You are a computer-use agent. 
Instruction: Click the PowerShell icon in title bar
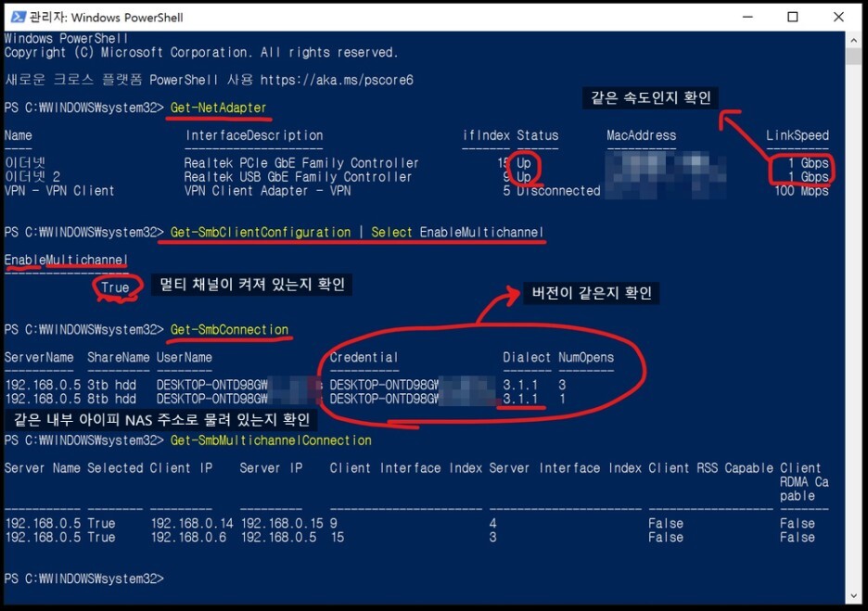(18, 18)
